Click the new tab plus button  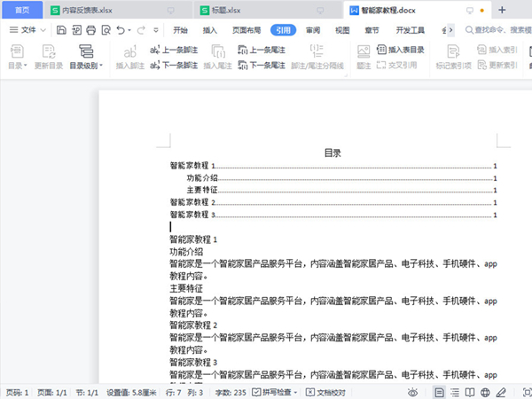pyautogui.click(x=503, y=10)
